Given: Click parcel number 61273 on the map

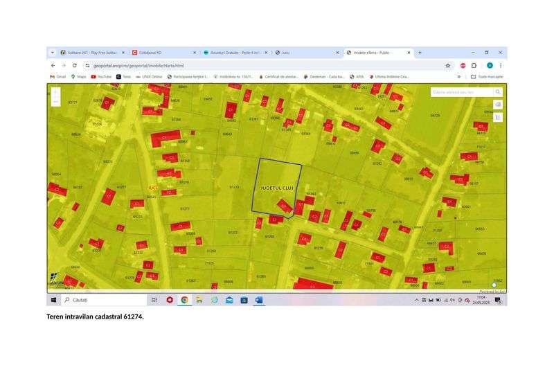Looking at the screenshot, I should click(234, 187).
